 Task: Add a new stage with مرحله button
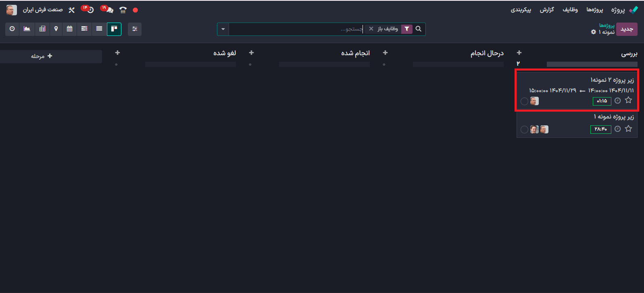coord(42,56)
